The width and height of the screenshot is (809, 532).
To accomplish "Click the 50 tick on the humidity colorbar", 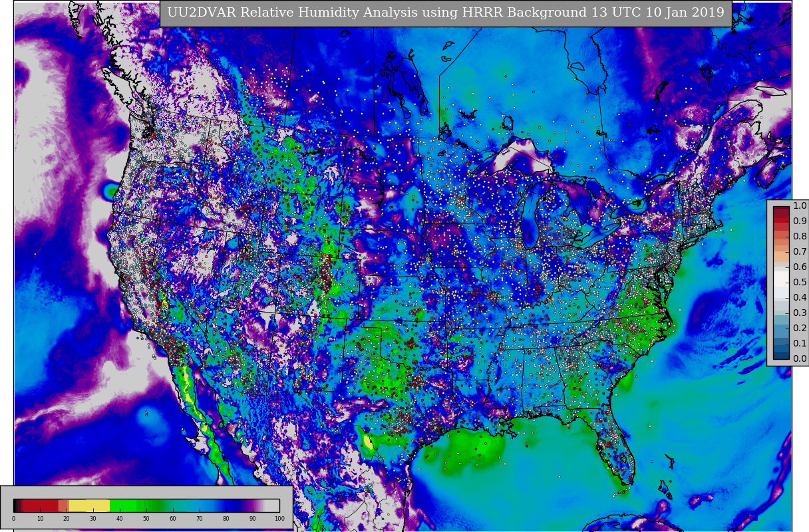I will tap(146, 519).
